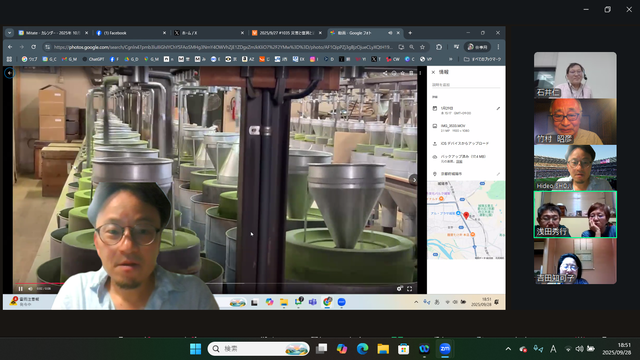This screenshot has height=360, width=640.
Task: Open Task View on the taskbar
Action: pos(322,349)
